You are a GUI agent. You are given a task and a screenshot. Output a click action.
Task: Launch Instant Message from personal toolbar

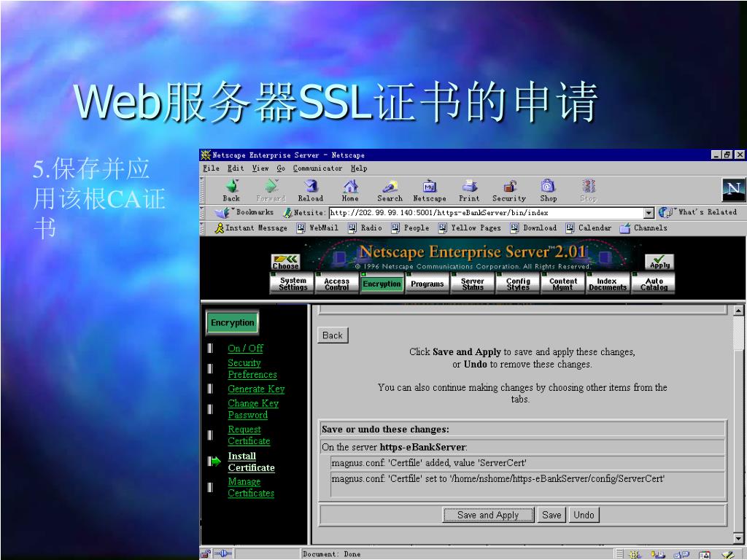point(251,228)
